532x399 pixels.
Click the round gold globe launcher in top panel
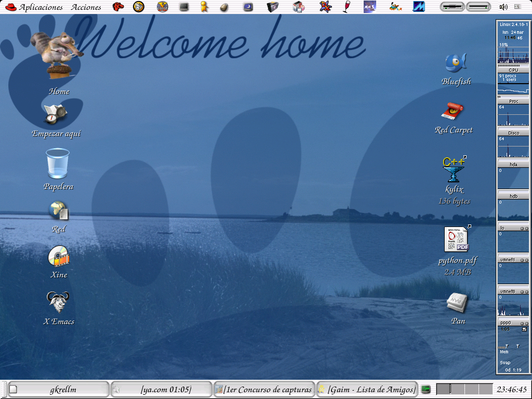pos(138,6)
